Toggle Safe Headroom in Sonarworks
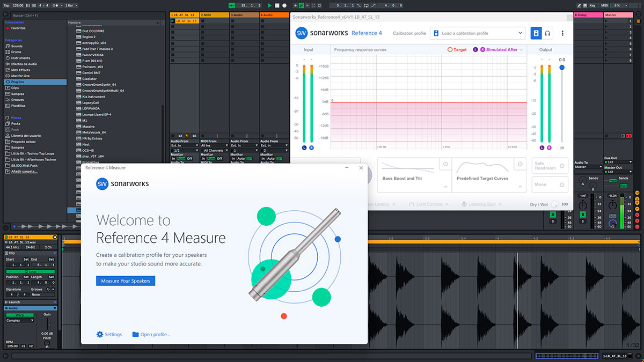The width and height of the screenshot is (644, 362). (x=562, y=165)
